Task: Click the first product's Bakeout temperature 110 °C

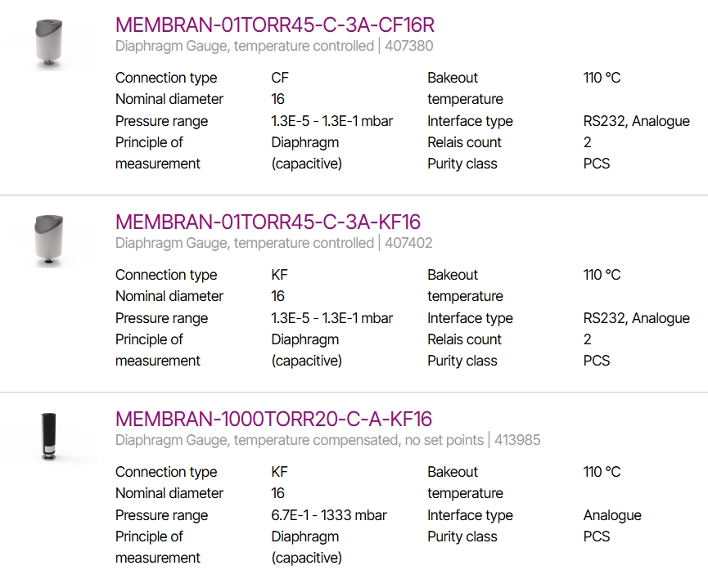Action: point(602,78)
